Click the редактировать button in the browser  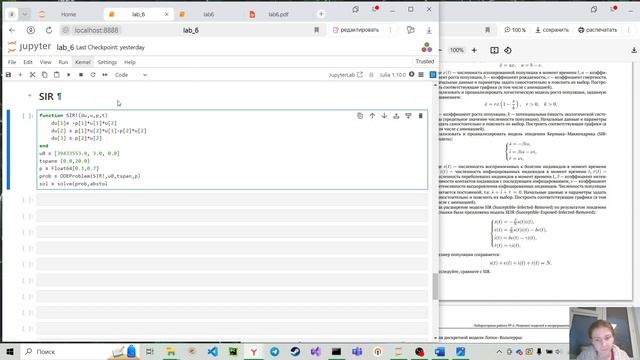pyautogui.click(x=356, y=30)
